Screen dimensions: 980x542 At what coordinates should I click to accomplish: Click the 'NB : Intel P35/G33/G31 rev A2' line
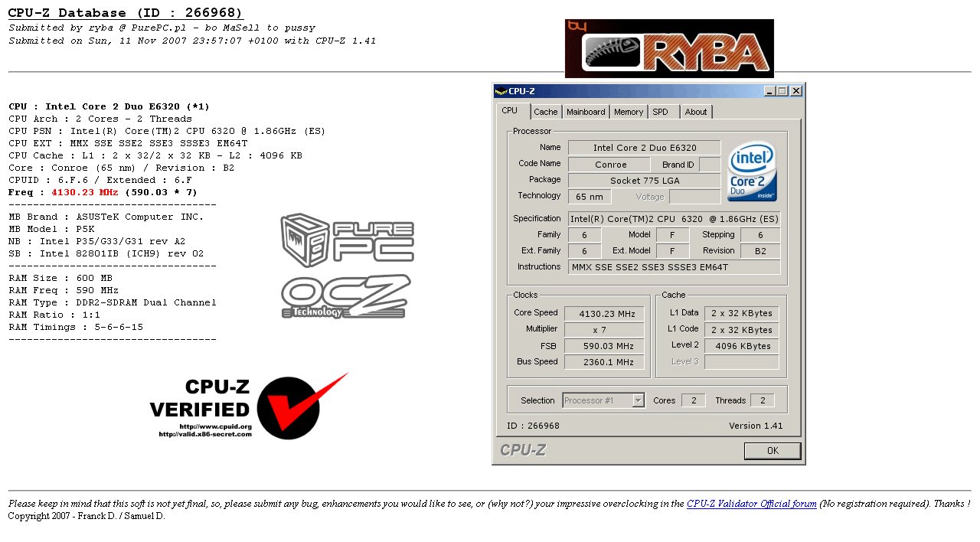click(x=97, y=241)
